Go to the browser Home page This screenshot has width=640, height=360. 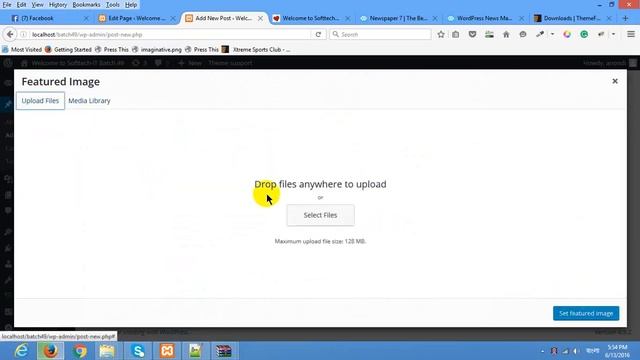point(506,35)
